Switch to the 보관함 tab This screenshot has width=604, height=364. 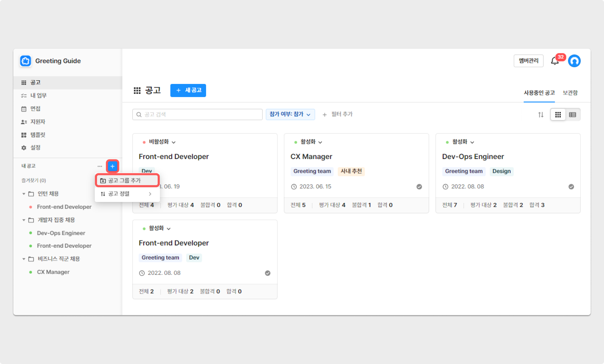(x=570, y=93)
